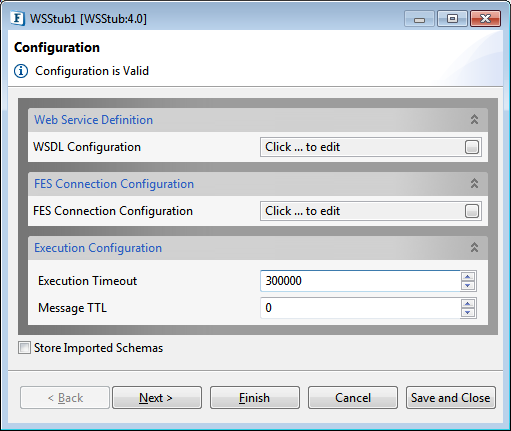The image size is (511, 431).
Task: Maximize the WSStub1 dialog window
Action: tap(452, 19)
